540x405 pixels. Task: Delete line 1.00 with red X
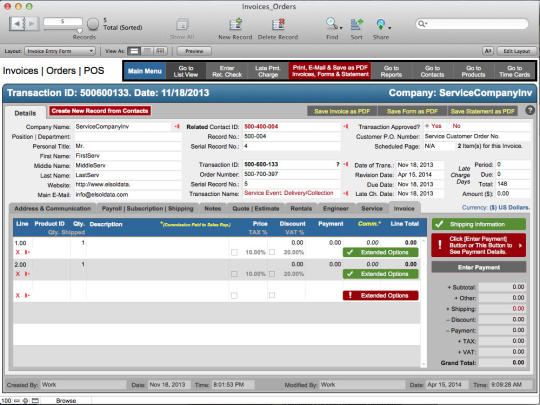tap(18, 252)
